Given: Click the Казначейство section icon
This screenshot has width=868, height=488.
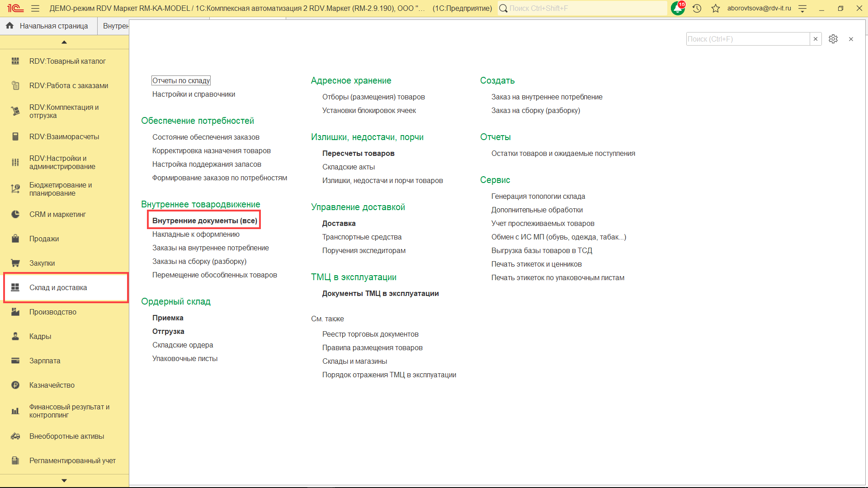Looking at the screenshot, I should pos(15,385).
